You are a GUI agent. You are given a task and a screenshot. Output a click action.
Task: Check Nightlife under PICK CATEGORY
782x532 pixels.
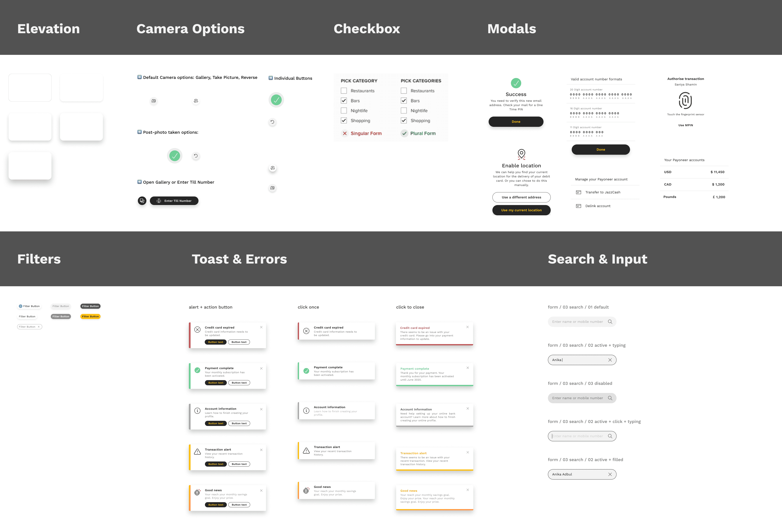pos(344,111)
